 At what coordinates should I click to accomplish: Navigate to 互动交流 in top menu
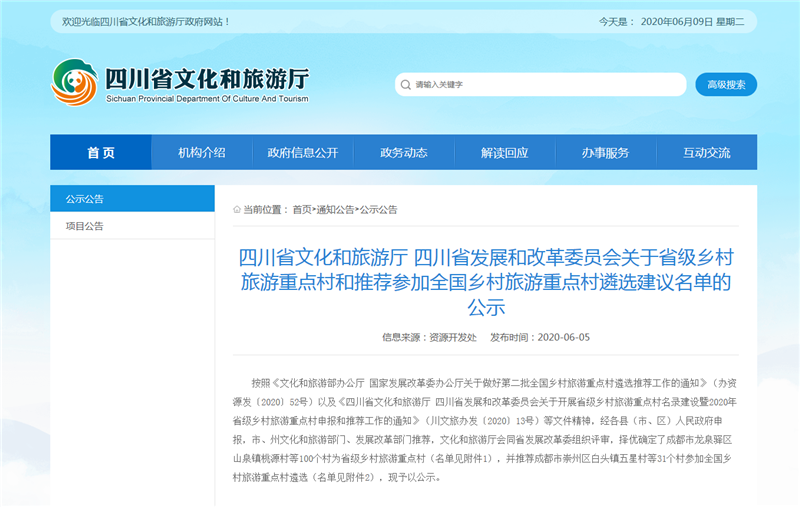click(x=706, y=153)
